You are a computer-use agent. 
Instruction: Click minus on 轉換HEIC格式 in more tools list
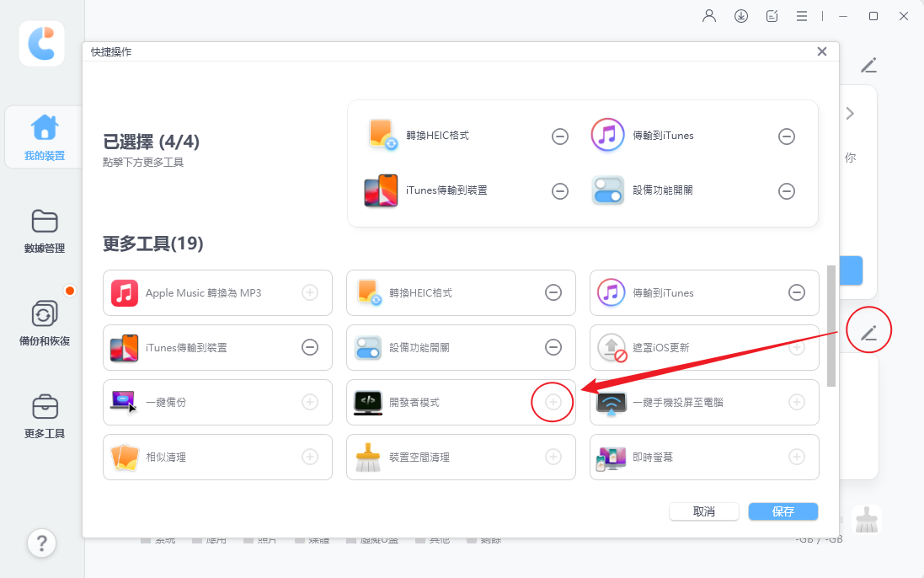tap(553, 292)
